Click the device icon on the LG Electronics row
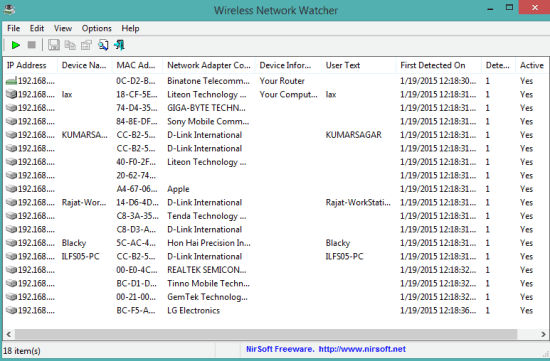The width and height of the screenshot is (550, 361). pos(11,310)
